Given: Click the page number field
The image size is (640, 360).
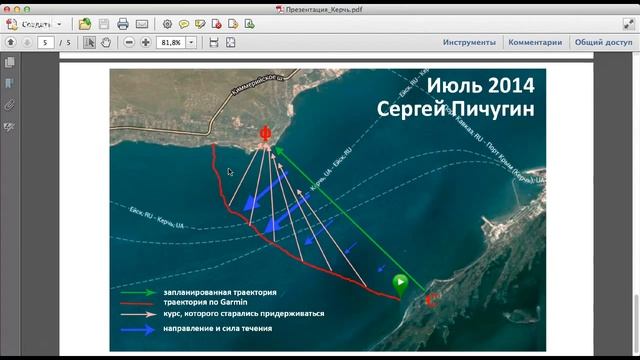Looking at the screenshot, I should 46,42.
